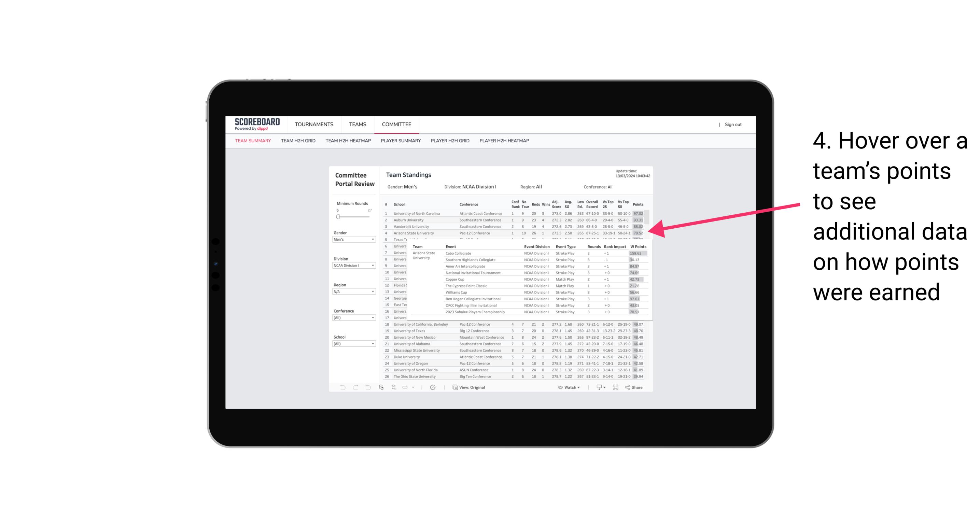Select View Original button
The height and width of the screenshot is (527, 980).
click(x=472, y=387)
